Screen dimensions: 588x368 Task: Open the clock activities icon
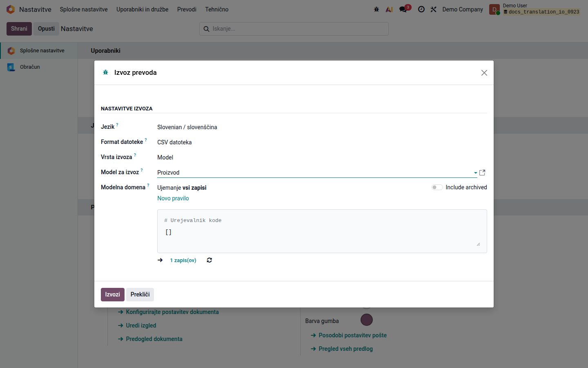pyautogui.click(x=421, y=9)
